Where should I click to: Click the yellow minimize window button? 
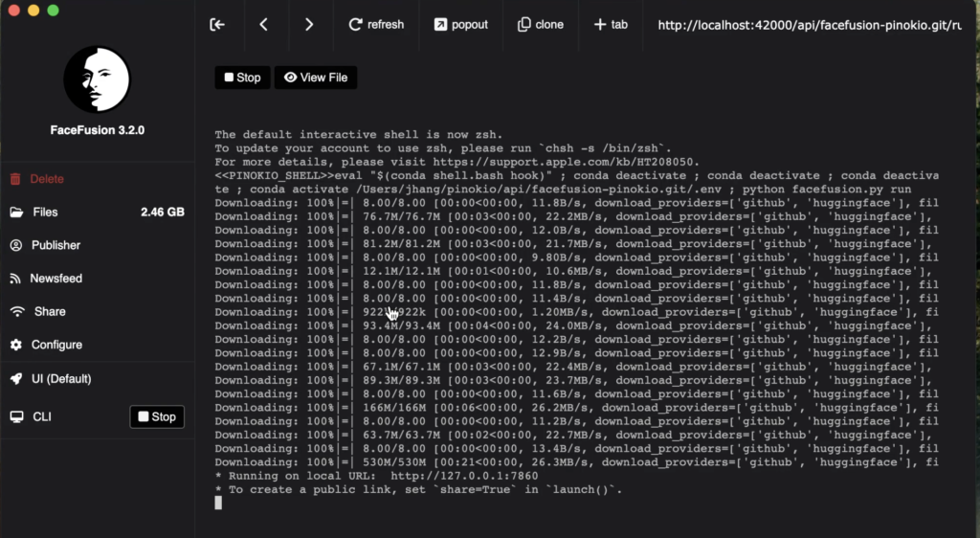33,10
